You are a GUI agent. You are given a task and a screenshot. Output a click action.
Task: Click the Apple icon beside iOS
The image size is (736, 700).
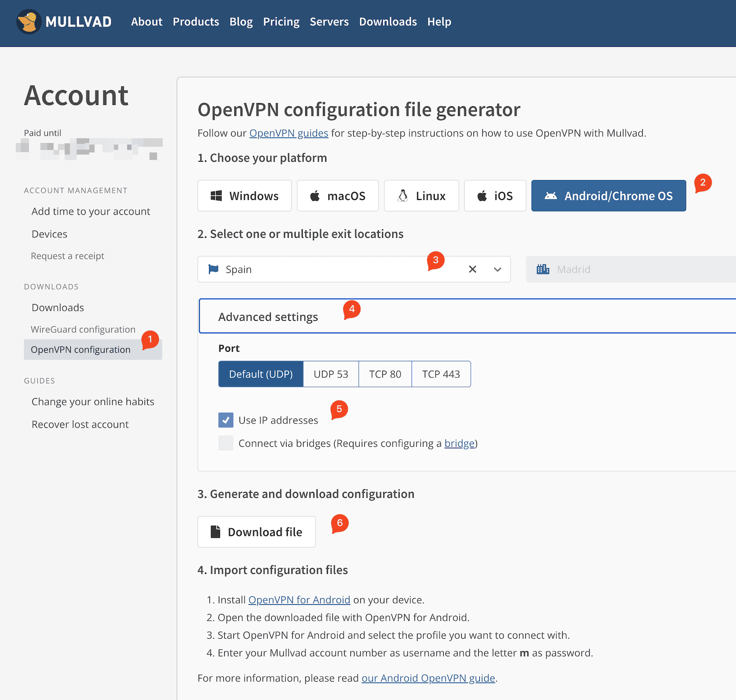pyautogui.click(x=482, y=196)
